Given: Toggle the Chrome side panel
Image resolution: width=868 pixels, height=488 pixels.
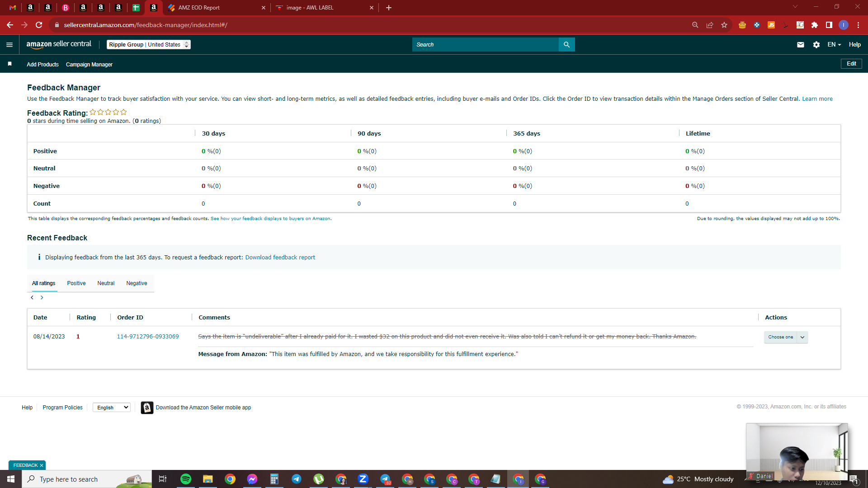Looking at the screenshot, I should click(829, 25).
